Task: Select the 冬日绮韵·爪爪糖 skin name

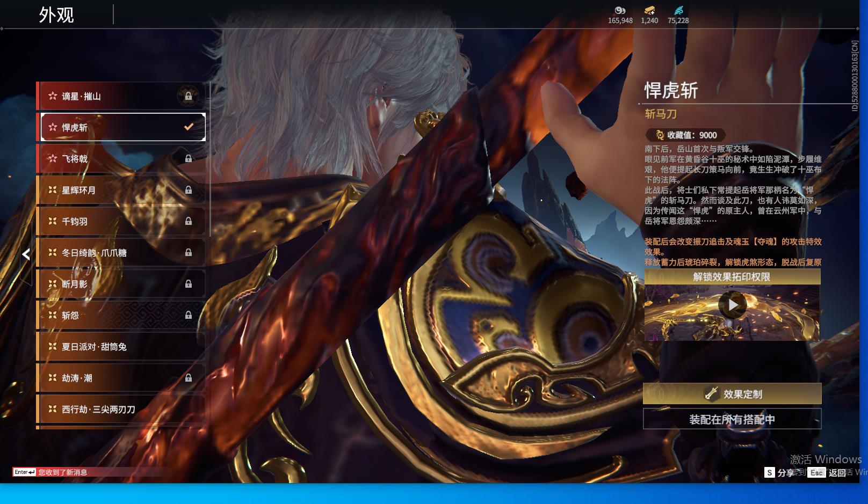Action: (94, 252)
